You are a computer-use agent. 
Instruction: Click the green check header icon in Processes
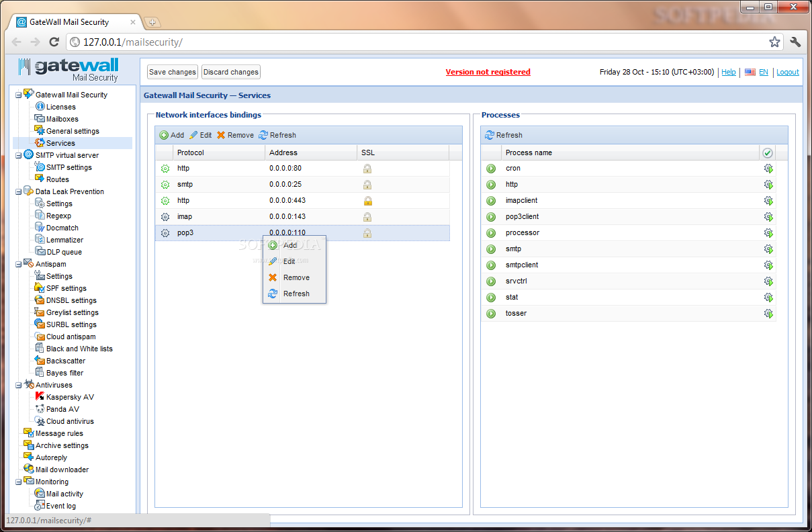click(x=768, y=153)
